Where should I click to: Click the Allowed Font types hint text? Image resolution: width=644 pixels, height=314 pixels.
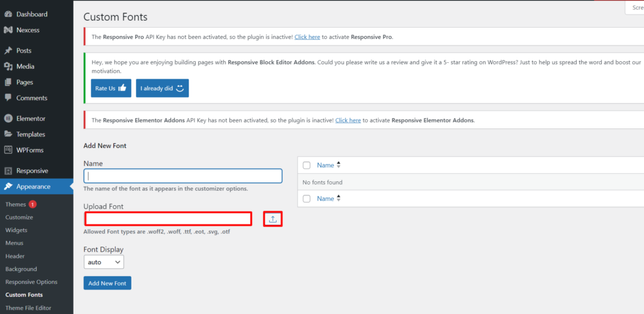[x=157, y=232]
